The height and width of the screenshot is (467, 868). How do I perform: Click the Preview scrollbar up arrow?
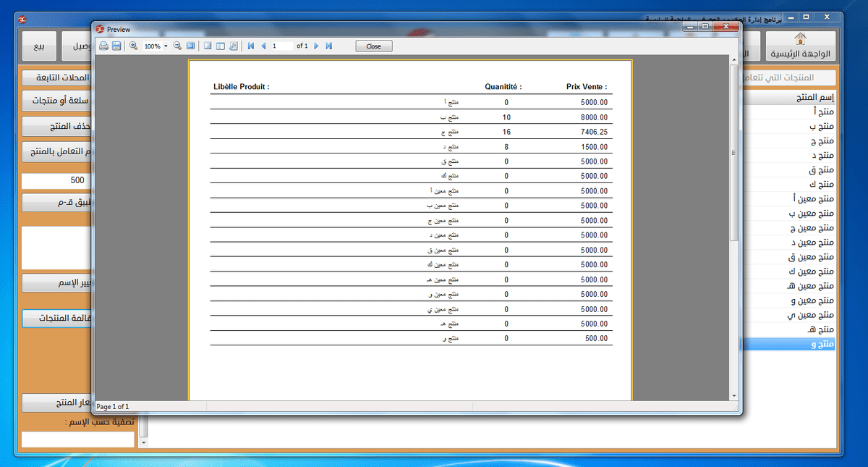(x=734, y=59)
